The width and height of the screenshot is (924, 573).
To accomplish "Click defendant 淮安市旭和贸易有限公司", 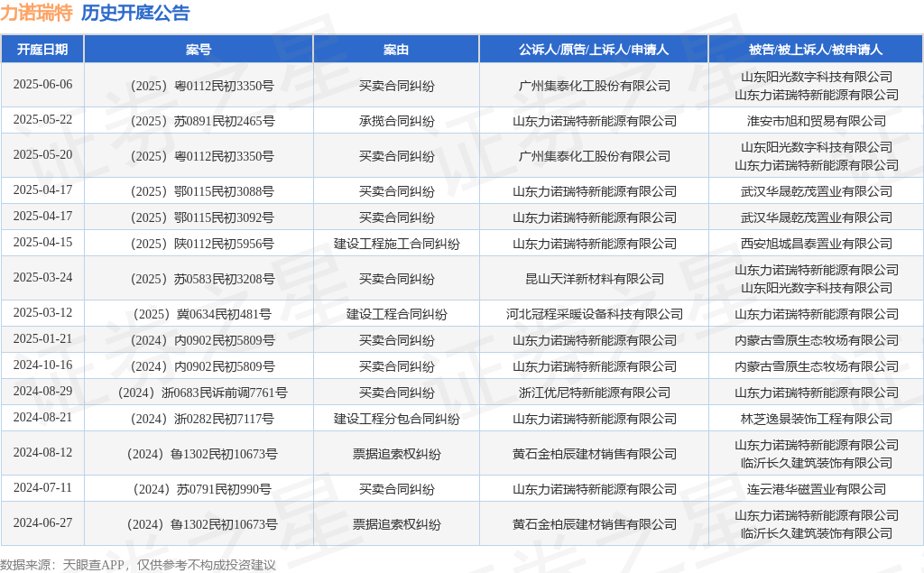I will coord(816,121).
